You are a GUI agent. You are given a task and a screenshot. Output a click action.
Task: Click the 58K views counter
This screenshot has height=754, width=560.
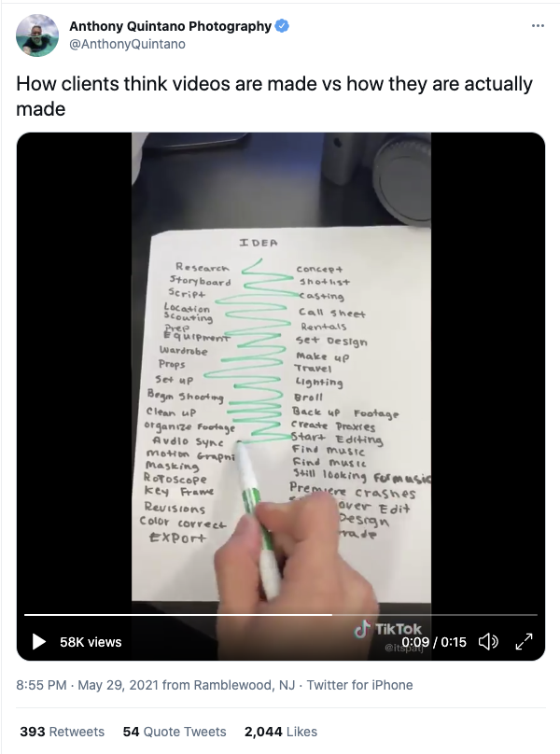[x=91, y=642]
